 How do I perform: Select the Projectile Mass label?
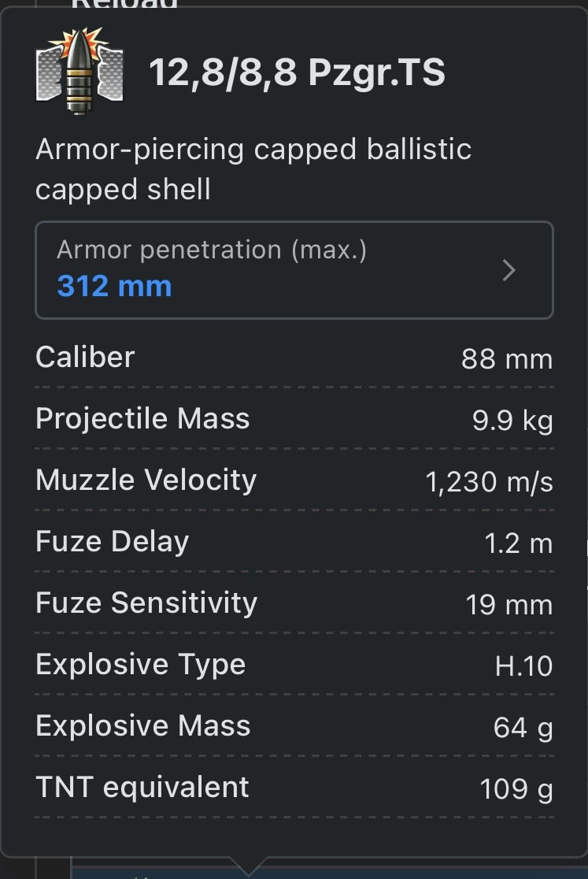tap(142, 418)
